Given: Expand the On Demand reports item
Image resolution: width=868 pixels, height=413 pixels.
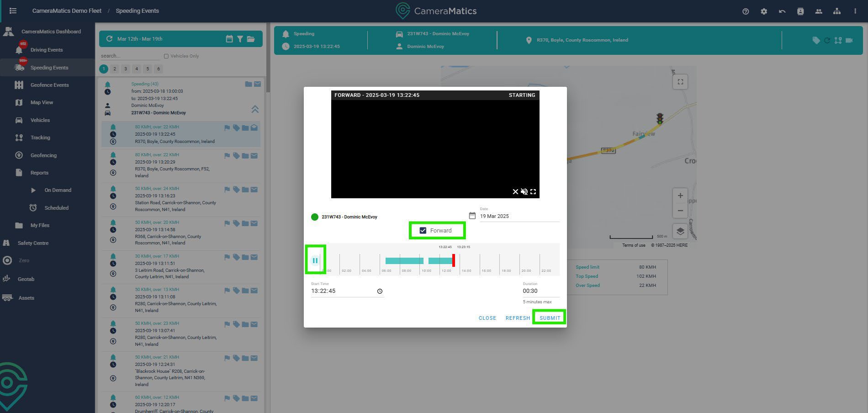Looking at the screenshot, I should 58,190.
